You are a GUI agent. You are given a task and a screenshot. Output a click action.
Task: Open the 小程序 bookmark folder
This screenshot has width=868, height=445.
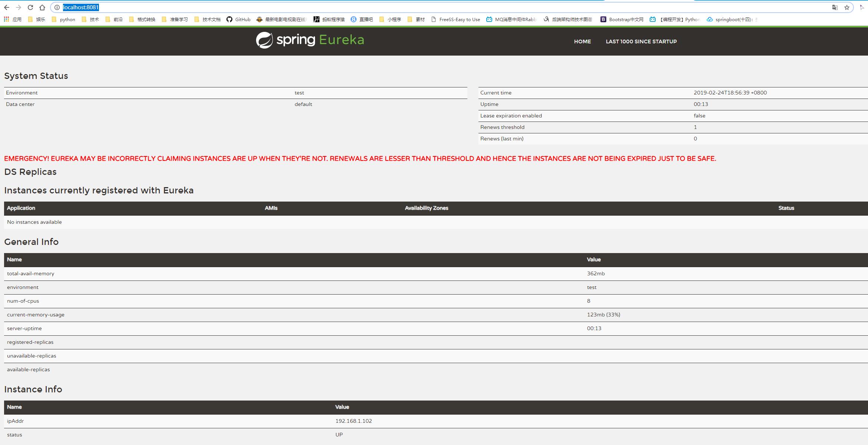390,19
